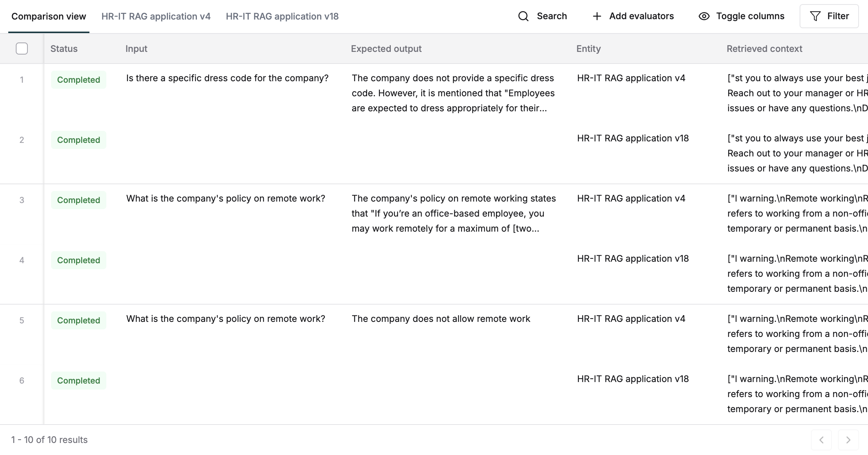The image size is (868, 455).
Task: Click the Status column header
Action: (64, 49)
